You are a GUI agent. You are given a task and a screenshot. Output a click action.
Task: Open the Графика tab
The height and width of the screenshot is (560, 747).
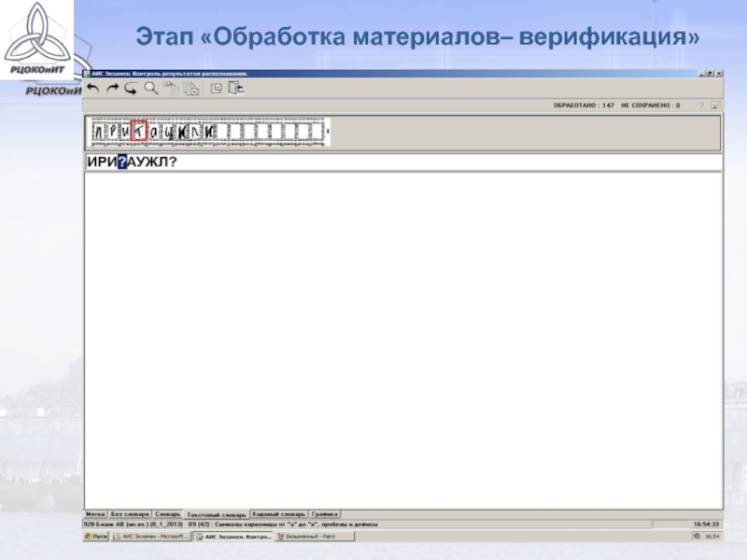(x=325, y=514)
